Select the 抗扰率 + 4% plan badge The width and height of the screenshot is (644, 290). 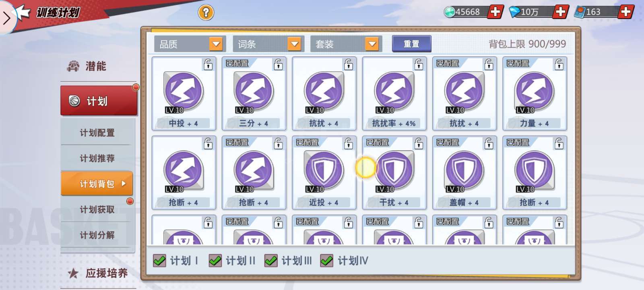pos(394,93)
